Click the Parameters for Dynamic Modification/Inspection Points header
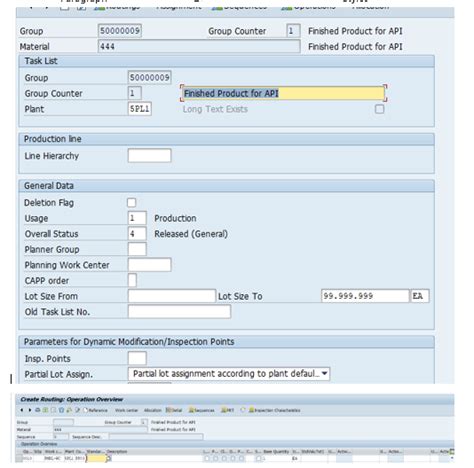474x468 pixels. (x=226, y=342)
